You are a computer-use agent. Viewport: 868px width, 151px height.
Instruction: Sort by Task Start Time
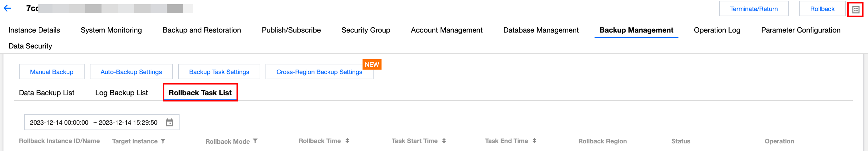pos(444,141)
